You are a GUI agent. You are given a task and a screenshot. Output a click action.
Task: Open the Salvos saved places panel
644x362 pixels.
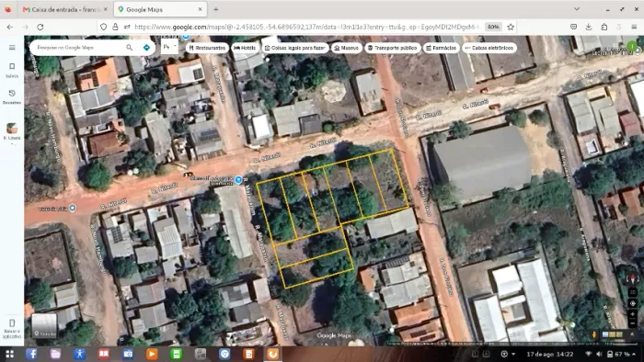[x=12, y=70]
